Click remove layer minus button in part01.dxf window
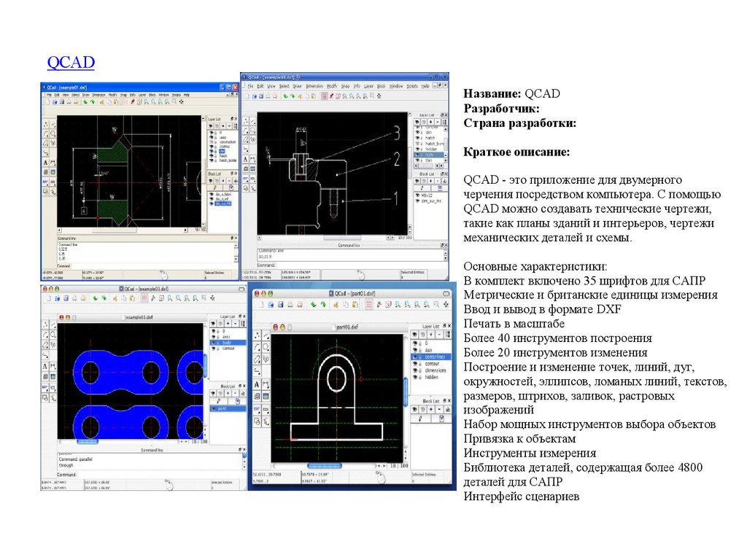This screenshot has width=747, height=560. coord(439,335)
